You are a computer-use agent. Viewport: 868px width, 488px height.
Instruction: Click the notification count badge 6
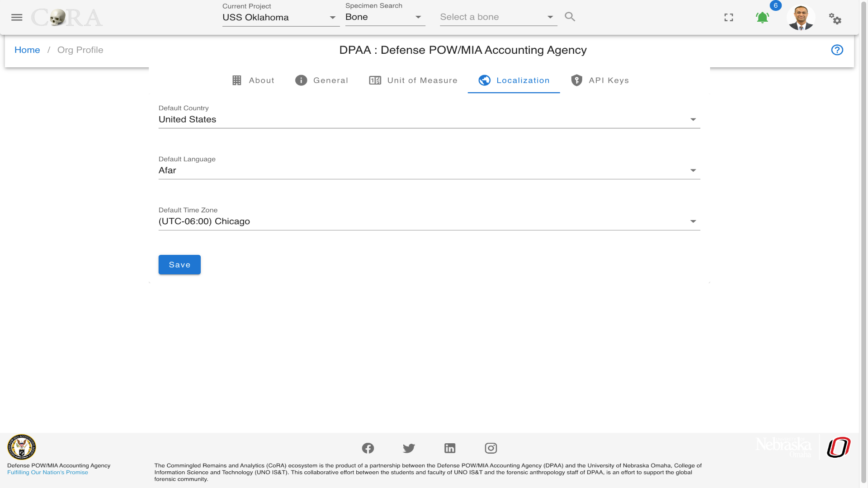click(x=775, y=6)
